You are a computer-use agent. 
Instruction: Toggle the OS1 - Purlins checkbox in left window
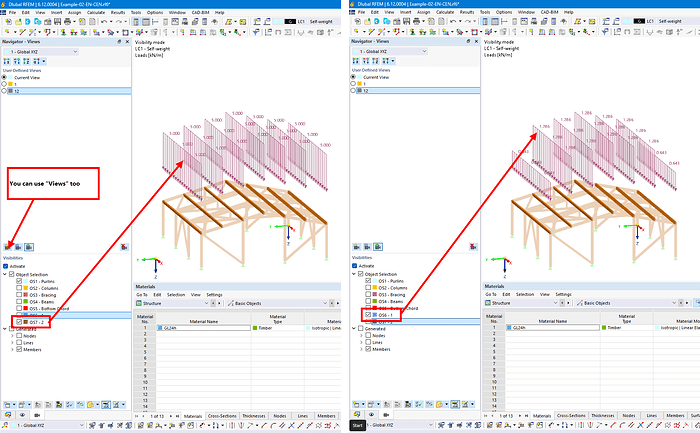(19, 282)
